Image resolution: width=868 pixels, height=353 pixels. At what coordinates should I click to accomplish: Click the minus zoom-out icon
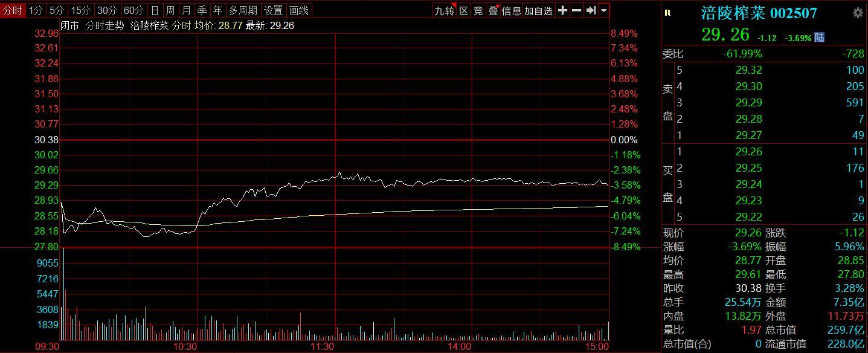point(576,10)
